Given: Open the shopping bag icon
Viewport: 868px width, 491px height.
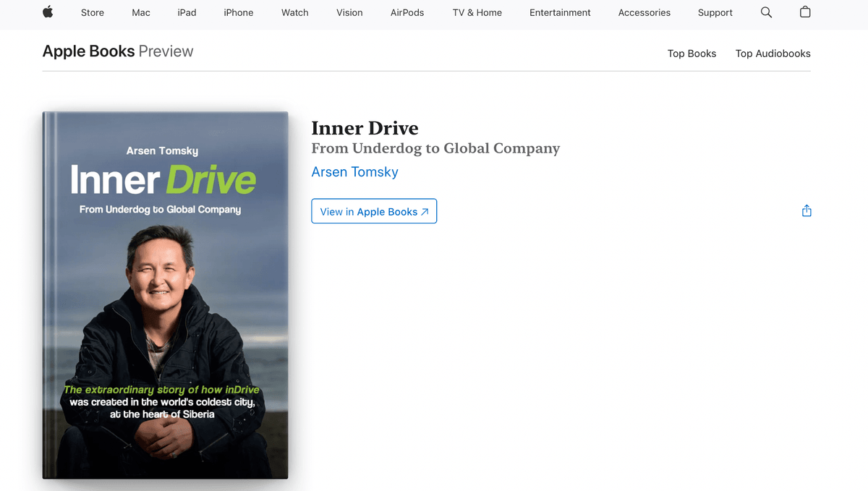Looking at the screenshot, I should coord(804,12).
